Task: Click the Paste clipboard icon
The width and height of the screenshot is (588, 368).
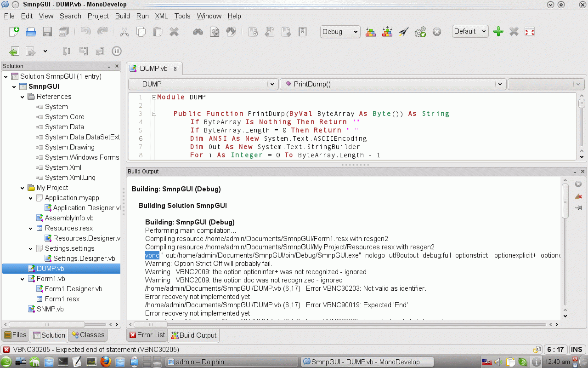Action: 157,31
